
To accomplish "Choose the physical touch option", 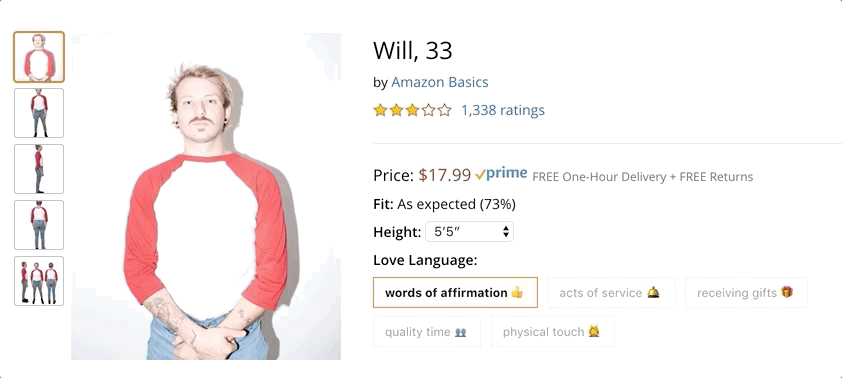I will (553, 332).
